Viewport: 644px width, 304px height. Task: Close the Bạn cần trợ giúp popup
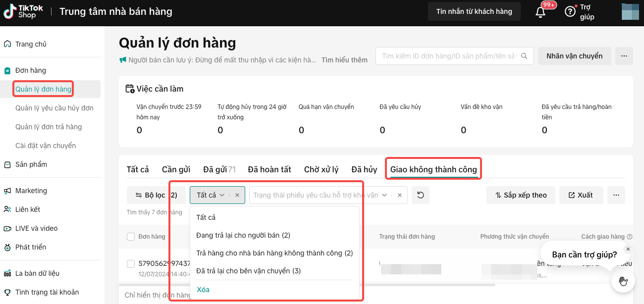coord(628,249)
